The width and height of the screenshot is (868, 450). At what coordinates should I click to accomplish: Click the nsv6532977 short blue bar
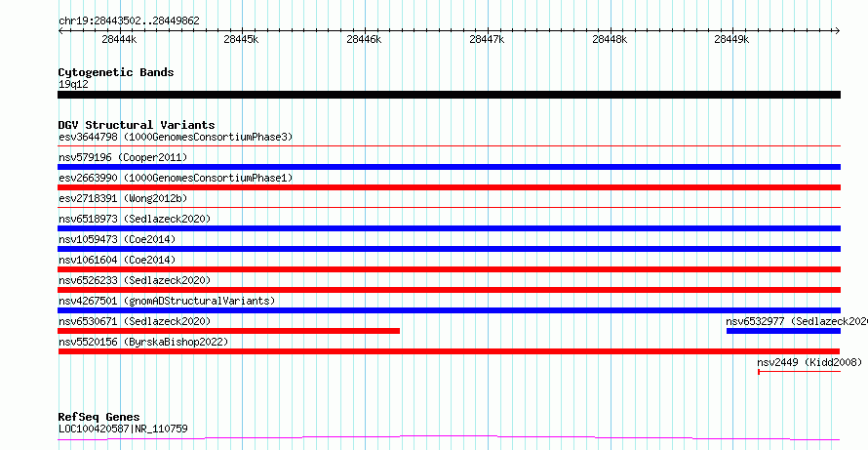(x=783, y=331)
